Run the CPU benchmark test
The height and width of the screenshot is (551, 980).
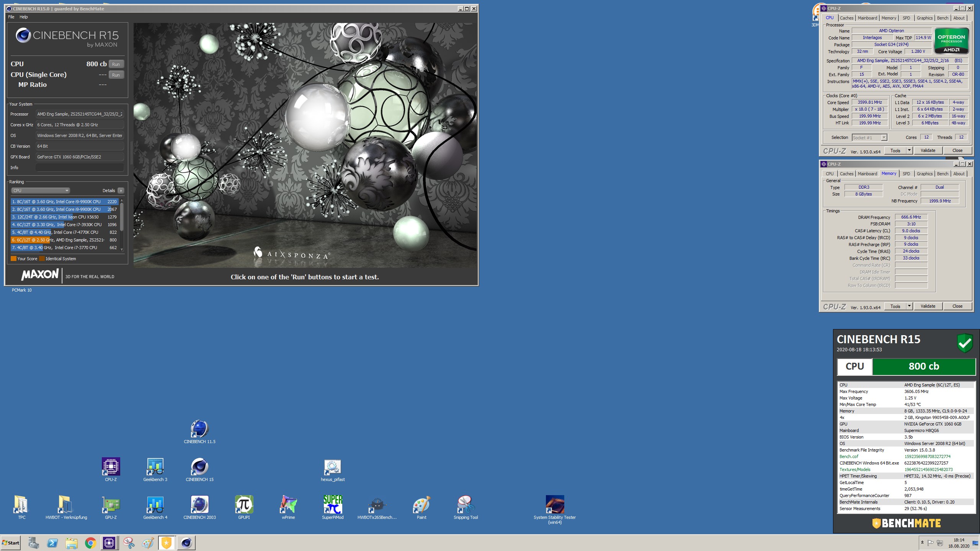[116, 64]
